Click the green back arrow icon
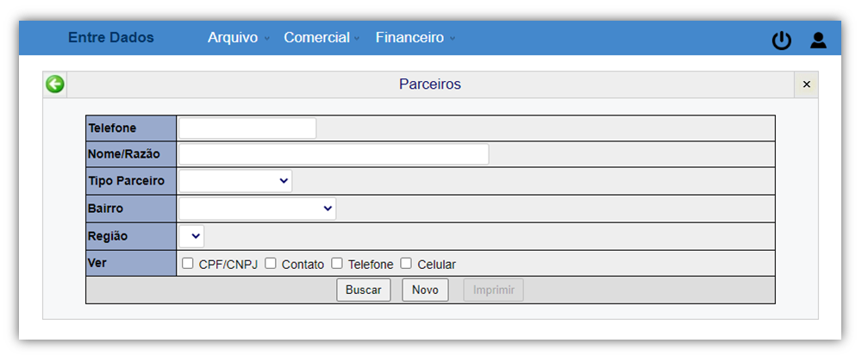The height and width of the screenshot is (362, 868). [x=55, y=84]
